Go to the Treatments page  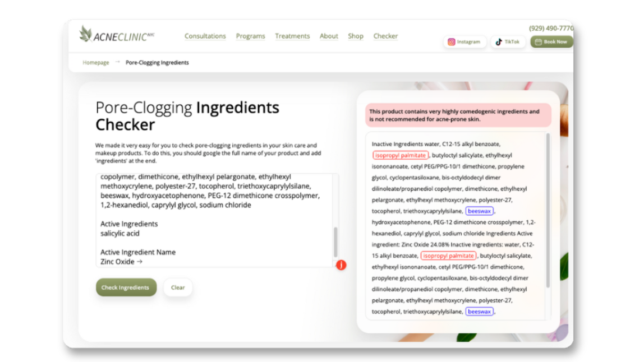pyautogui.click(x=292, y=36)
